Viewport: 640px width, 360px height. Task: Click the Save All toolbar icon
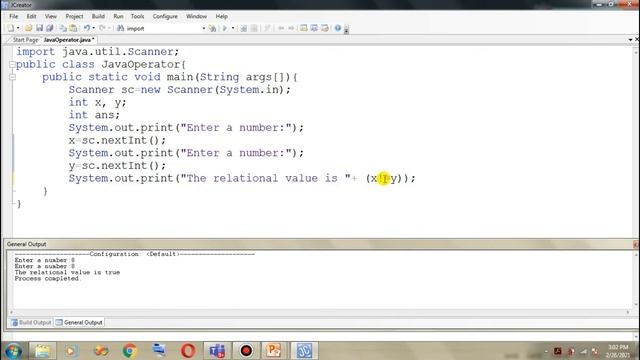(x=49, y=28)
